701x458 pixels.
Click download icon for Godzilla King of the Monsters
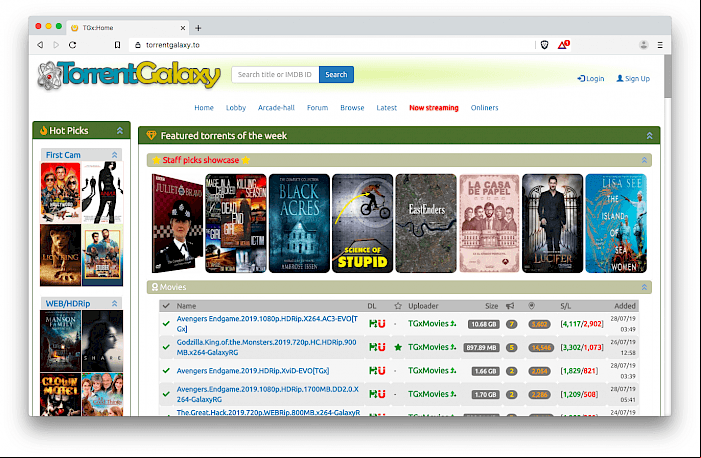[x=373, y=347]
